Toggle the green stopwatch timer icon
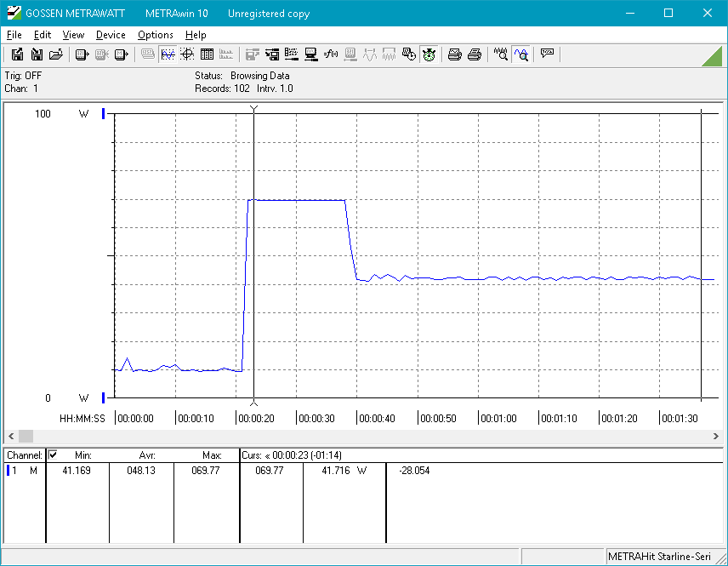This screenshot has width=728, height=566. (429, 54)
